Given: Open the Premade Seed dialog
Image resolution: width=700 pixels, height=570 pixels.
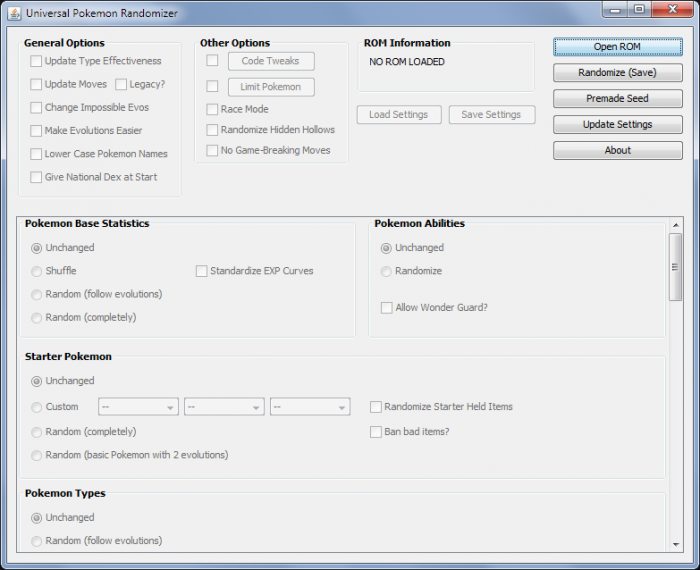Looking at the screenshot, I should 617,99.
